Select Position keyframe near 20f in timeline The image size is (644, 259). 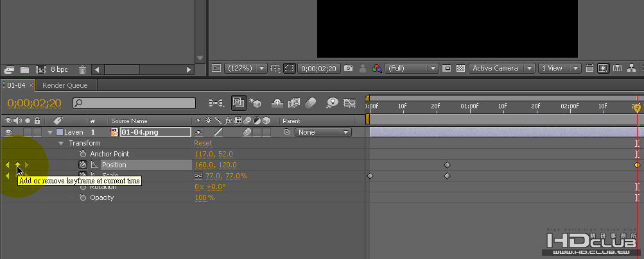click(448, 165)
